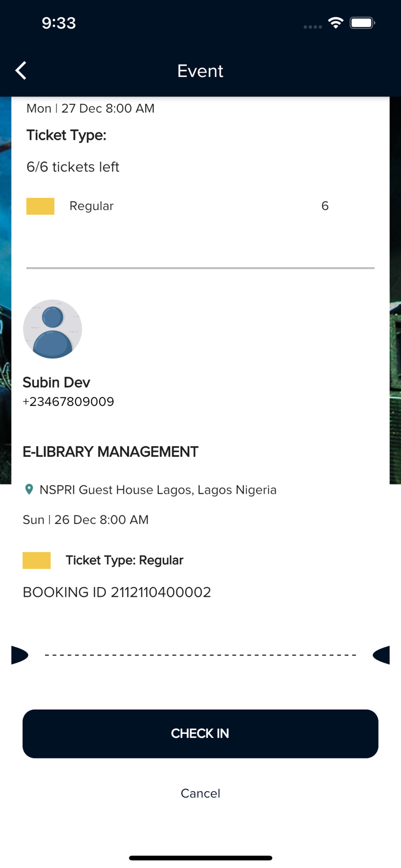Tap the cellular signal dots
Viewport: 401px width, 868px height.
point(312,26)
